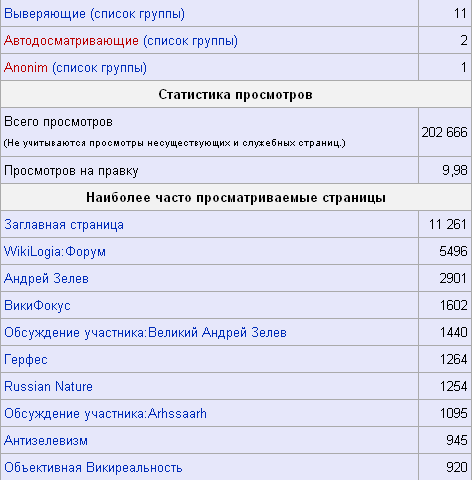The width and height of the screenshot is (472, 480).
Task: Open список группы link for Автодосматривающие
Action: [x=191, y=41]
